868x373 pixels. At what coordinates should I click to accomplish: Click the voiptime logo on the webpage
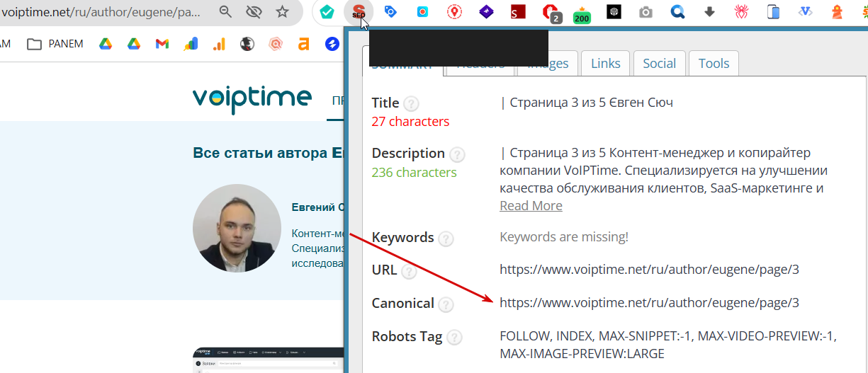(x=252, y=98)
